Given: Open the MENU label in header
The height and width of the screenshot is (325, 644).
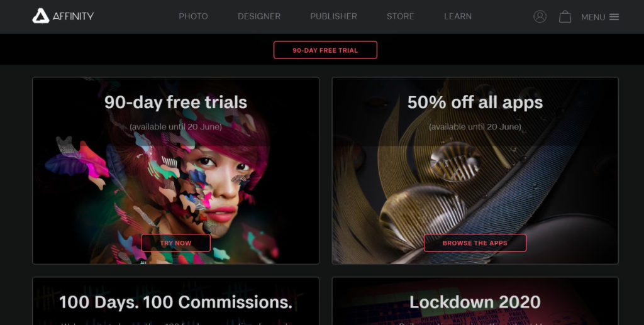Looking at the screenshot, I should pos(593,17).
